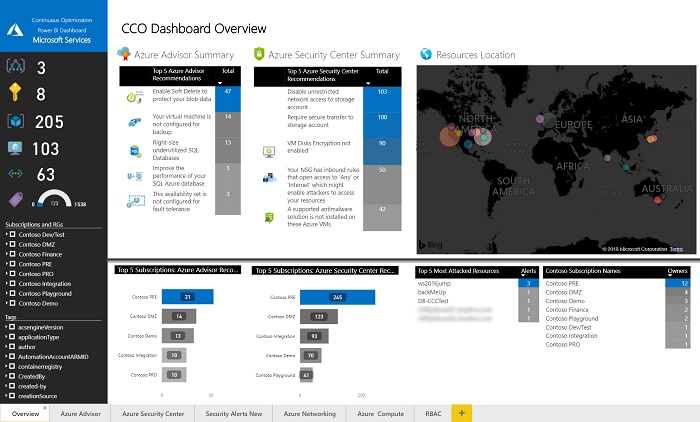Screen dimensions: 700x422
Task: Click the Bing logo on the map
Action: pyautogui.click(x=430, y=245)
